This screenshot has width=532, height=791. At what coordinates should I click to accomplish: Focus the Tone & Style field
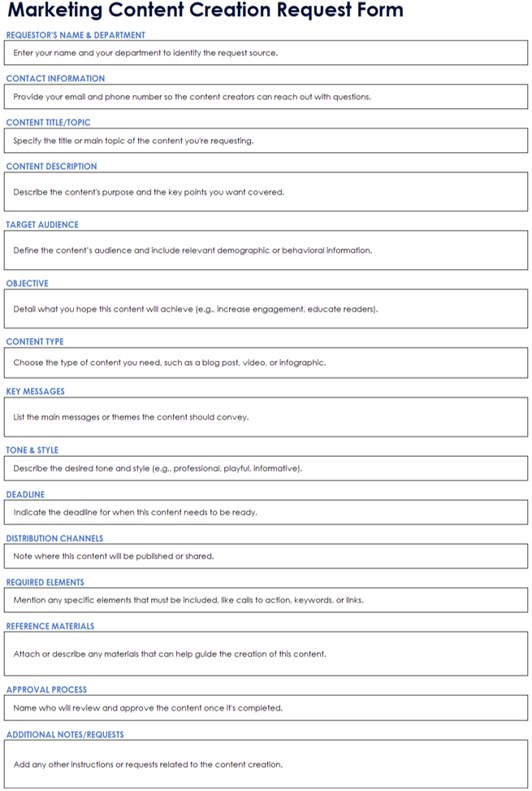click(x=266, y=468)
